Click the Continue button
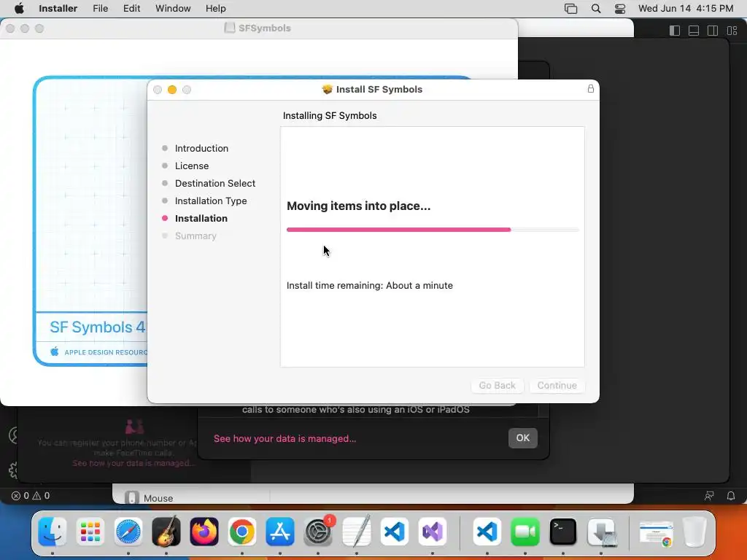The width and height of the screenshot is (747, 560). click(x=557, y=385)
